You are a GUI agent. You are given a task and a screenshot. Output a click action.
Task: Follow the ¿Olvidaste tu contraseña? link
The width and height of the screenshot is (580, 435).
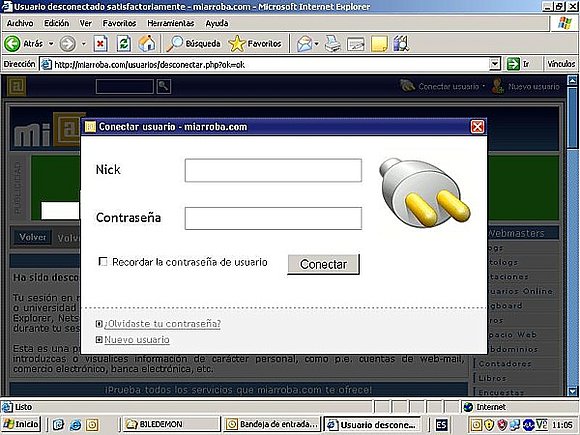tap(162, 324)
